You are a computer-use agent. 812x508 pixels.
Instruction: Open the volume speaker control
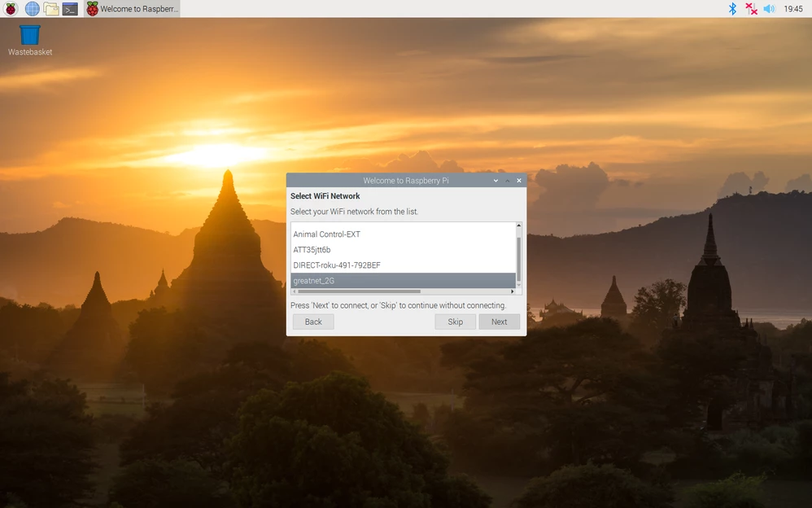click(x=770, y=9)
